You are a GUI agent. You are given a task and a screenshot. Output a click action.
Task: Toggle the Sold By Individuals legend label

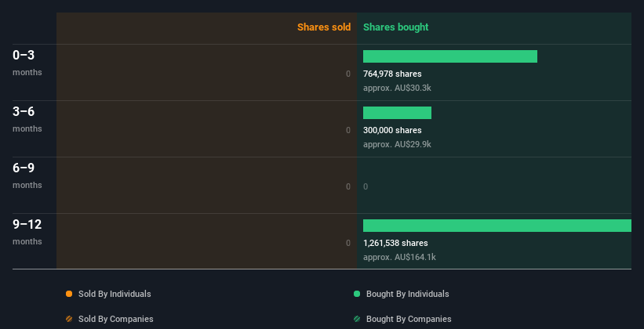pos(115,294)
